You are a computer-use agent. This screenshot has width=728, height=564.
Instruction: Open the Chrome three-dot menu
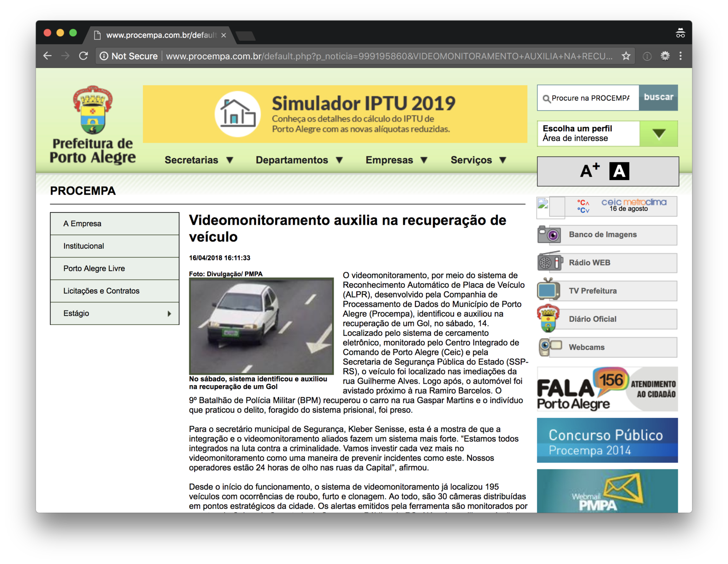680,56
